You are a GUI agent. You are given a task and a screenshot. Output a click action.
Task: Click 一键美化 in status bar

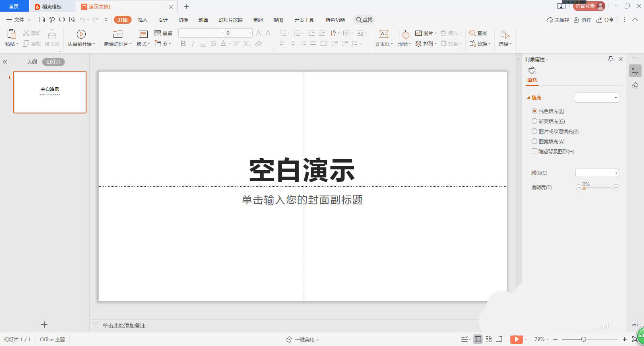coord(303,340)
